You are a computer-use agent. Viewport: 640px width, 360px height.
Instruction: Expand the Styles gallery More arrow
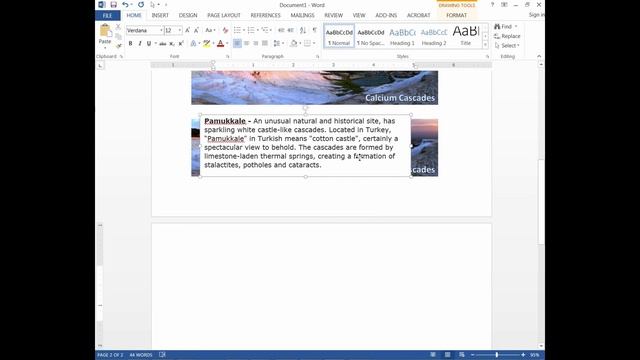[x=485, y=45]
